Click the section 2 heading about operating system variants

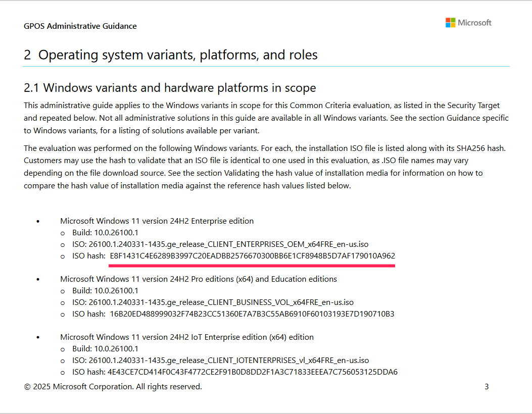171,55
